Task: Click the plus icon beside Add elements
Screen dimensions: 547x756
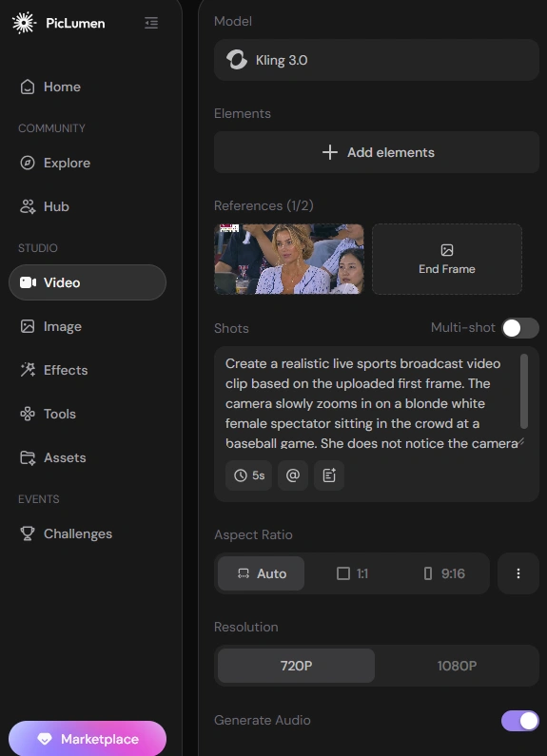Action: (330, 152)
